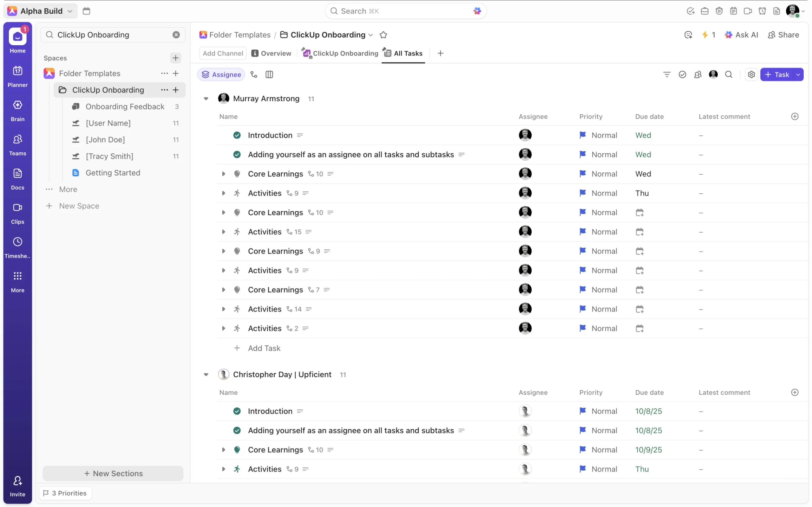Viewport: 812px width, 507px height.
Task: Open the Brain sidebar icon
Action: click(x=17, y=105)
